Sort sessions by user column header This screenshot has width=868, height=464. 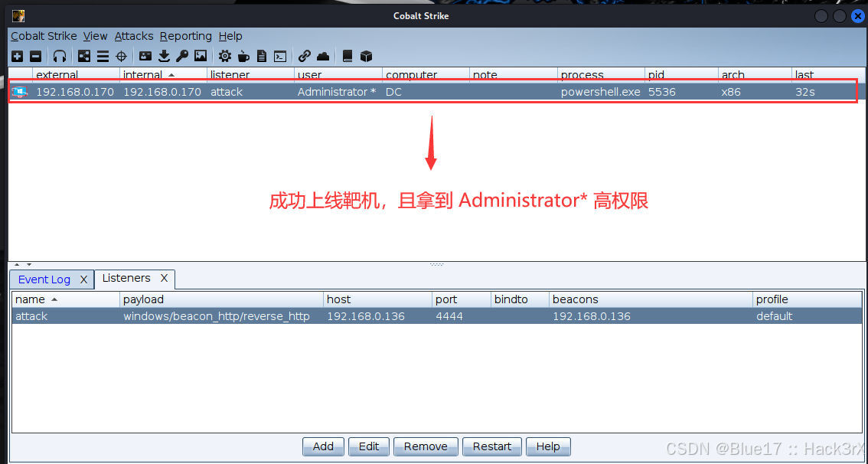[338, 75]
